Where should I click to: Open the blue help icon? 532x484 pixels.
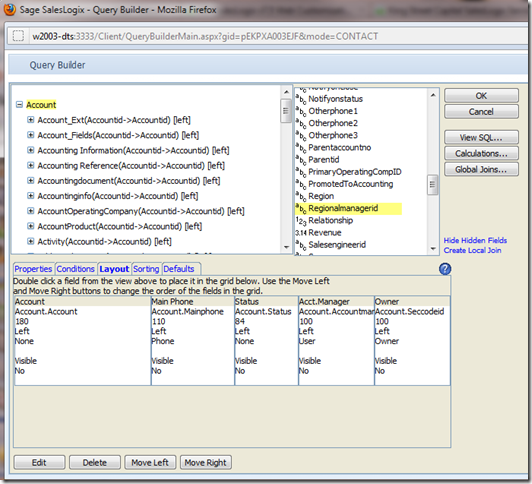pyautogui.click(x=445, y=269)
